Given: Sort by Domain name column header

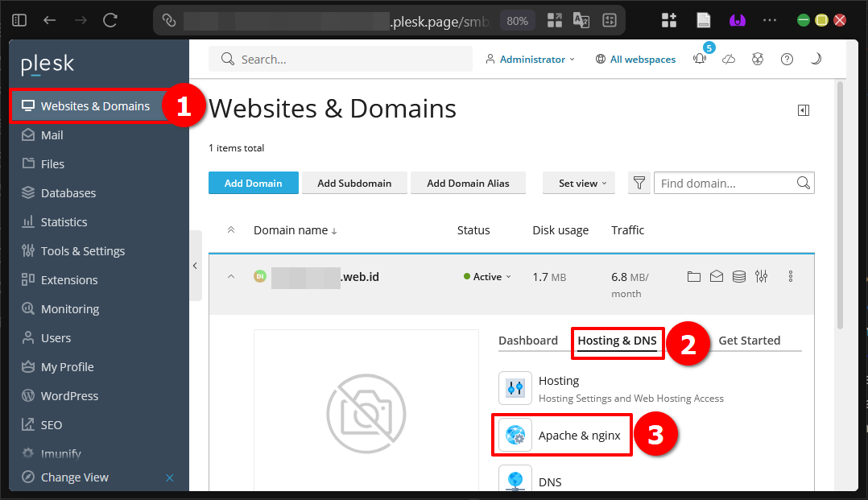Looking at the screenshot, I should pyautogui.click(x=295, y=229).
